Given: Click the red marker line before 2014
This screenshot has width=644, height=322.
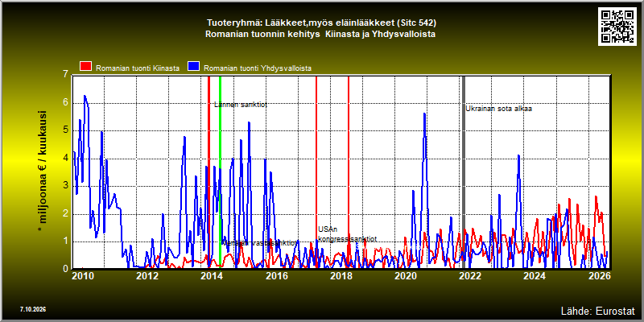Looking at the screenshot, I should (208, 172).
